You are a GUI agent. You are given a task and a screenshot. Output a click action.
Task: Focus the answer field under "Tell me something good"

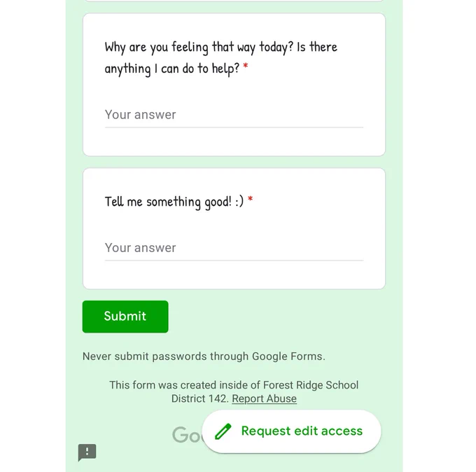click(234, 248)
